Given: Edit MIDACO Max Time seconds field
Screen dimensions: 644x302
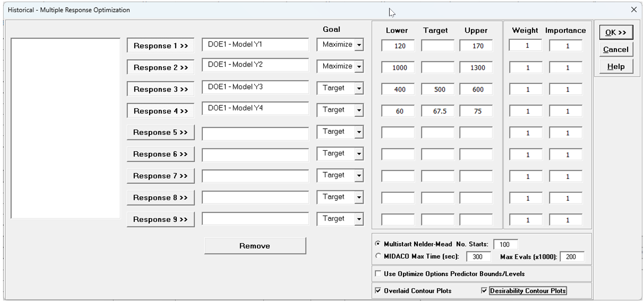Looking at the screenshot, I should [x=479, y=257].
